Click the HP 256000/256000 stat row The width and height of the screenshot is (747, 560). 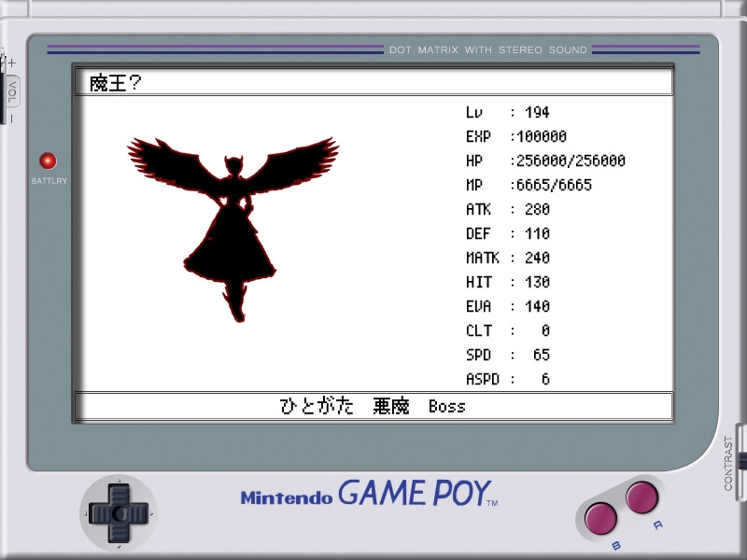545,161
